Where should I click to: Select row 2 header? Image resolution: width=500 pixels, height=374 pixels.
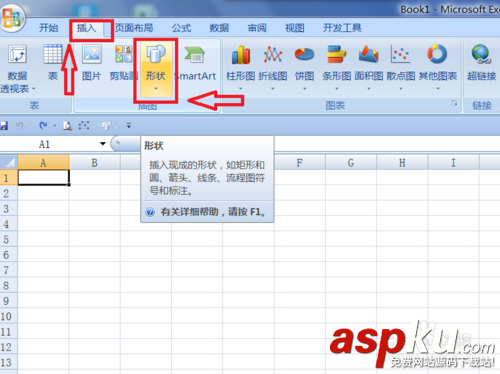pos(9,193)
